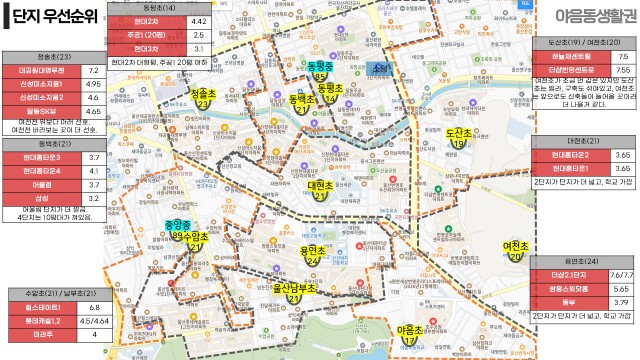The width and height of the screenshot is (640, 360).
Task: Select the 수암초 21 map marker
Action: click(x=196, y=242)
